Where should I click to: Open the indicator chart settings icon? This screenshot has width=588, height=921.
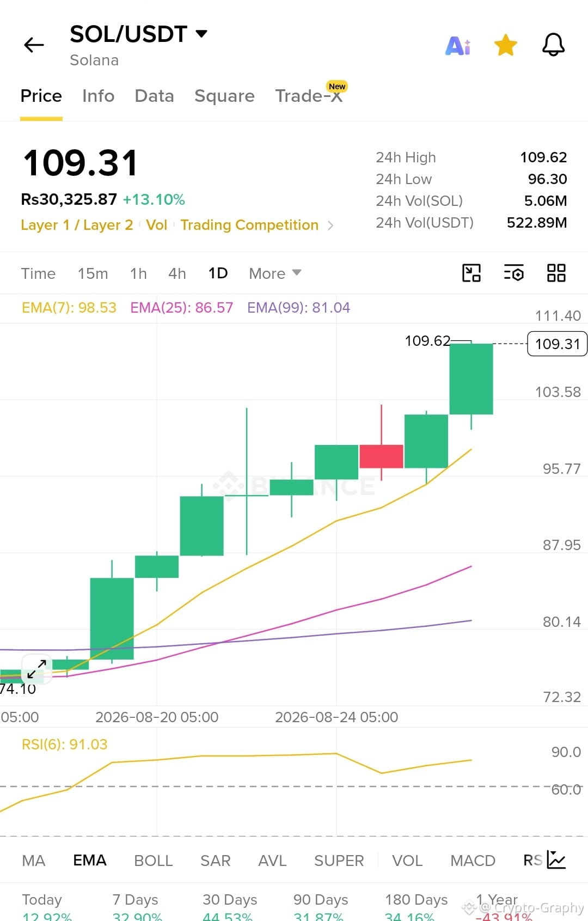tap(556, 860)
